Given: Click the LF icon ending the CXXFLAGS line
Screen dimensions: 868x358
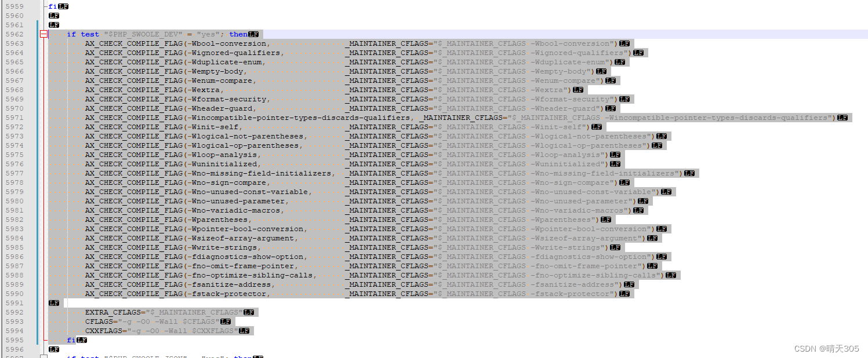Looking at the screenshot, I should click(x=244, y=330).
